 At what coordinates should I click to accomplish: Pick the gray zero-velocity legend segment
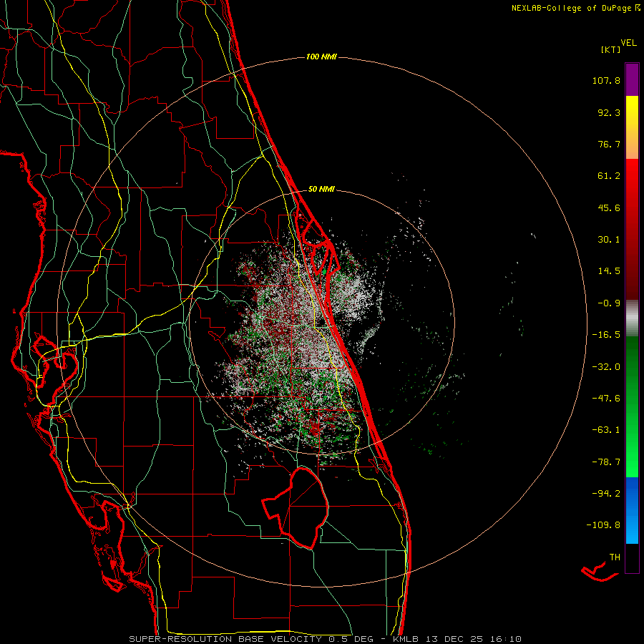coord(632,316)
